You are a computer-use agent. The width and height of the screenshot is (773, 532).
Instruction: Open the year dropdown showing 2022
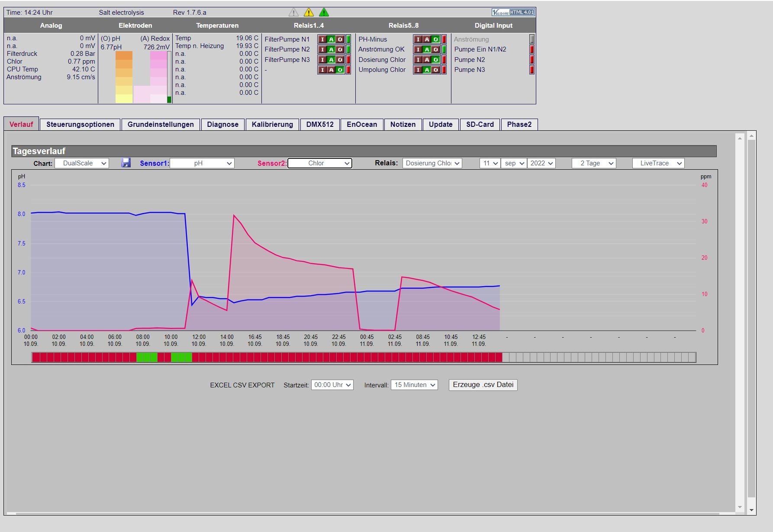[x=541, y=163]
